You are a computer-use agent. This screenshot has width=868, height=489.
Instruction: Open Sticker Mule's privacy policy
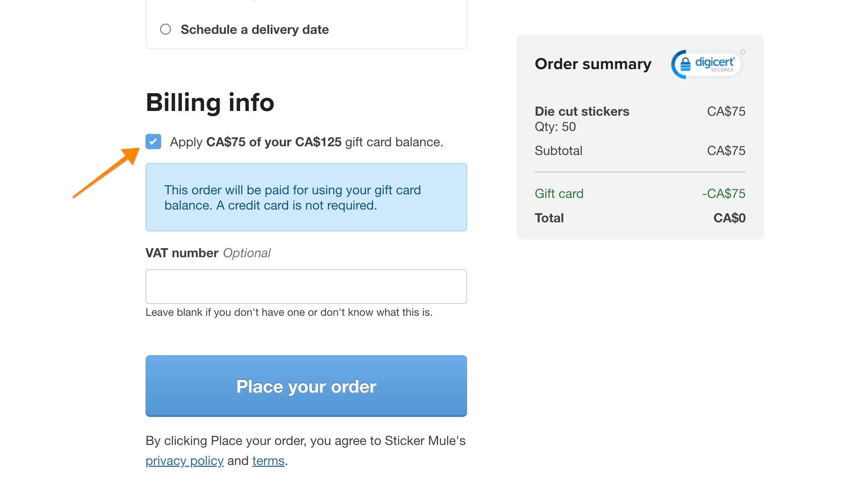[184, 461]
